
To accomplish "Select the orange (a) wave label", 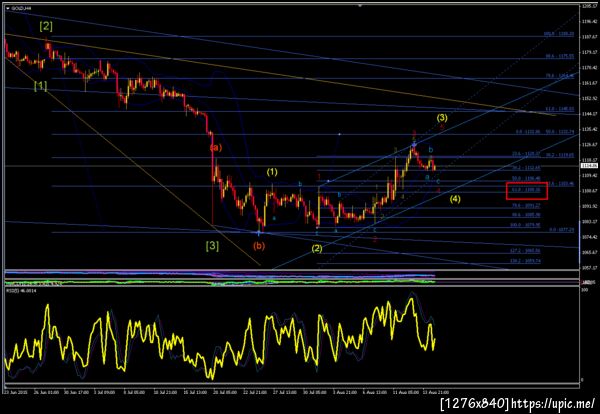I will click(216, 147).
